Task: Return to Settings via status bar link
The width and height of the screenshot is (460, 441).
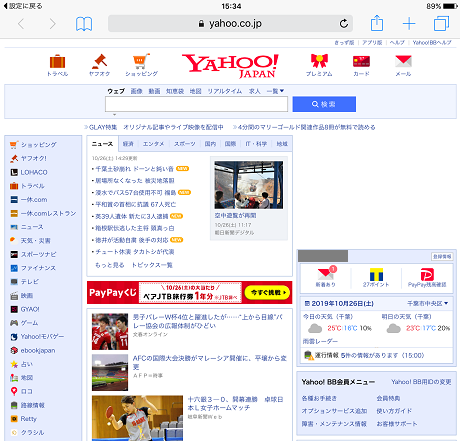Action: (x=23, y=6)
